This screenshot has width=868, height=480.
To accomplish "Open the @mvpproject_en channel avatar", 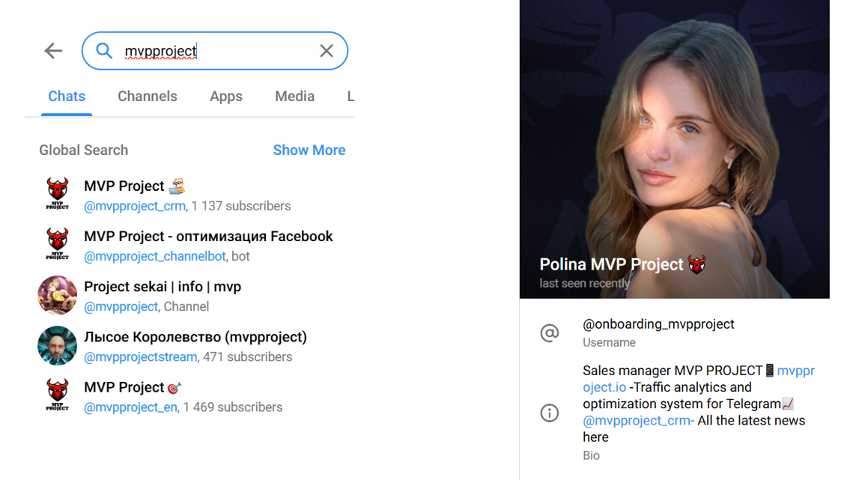I will (58, 395).
